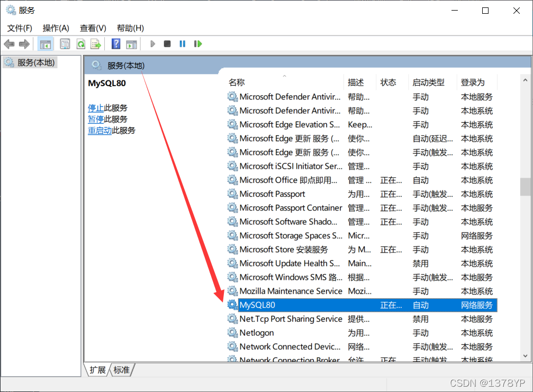
Task: Minimize the 服务 window
Action: coord(455,11)
